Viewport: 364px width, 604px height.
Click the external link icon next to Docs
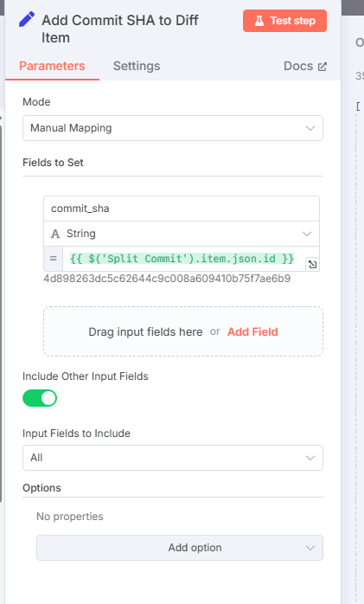[x=322, y=67]
